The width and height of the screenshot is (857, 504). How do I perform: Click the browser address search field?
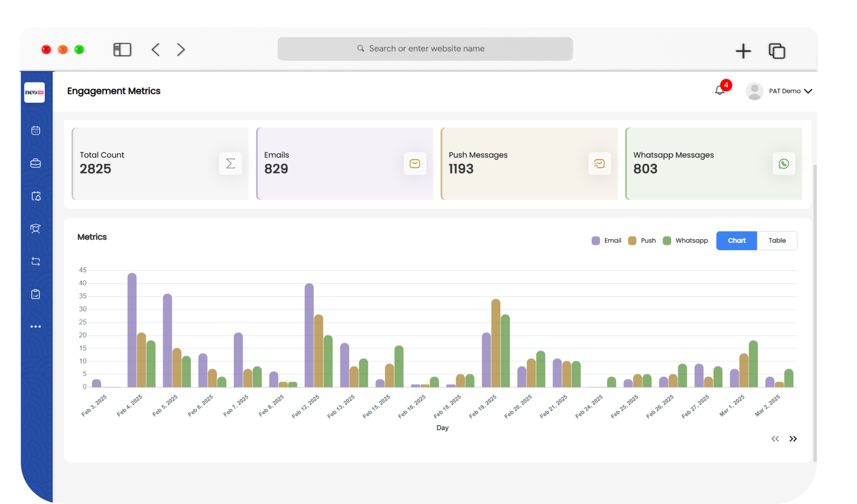pyautogui.click(x=425, y=49)
